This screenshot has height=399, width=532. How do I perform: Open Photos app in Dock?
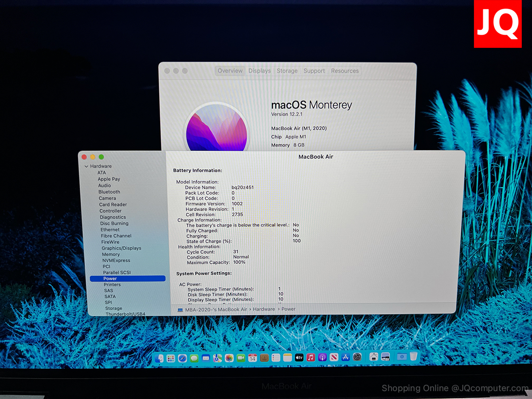point(229,358)
